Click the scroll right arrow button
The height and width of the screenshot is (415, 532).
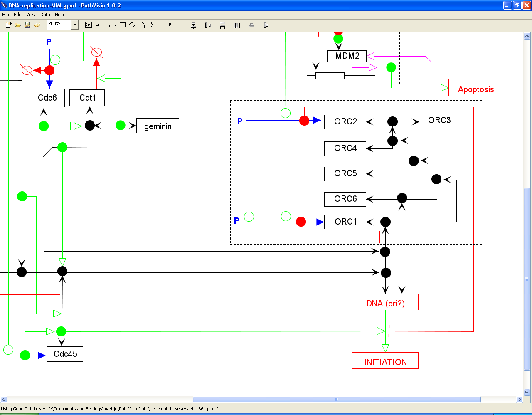(x=520, y=400)
